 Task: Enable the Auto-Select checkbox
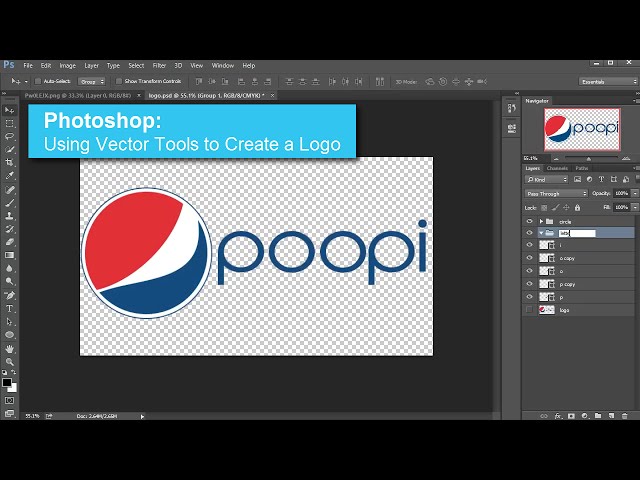pyautogui.click(x=38, y=81)
